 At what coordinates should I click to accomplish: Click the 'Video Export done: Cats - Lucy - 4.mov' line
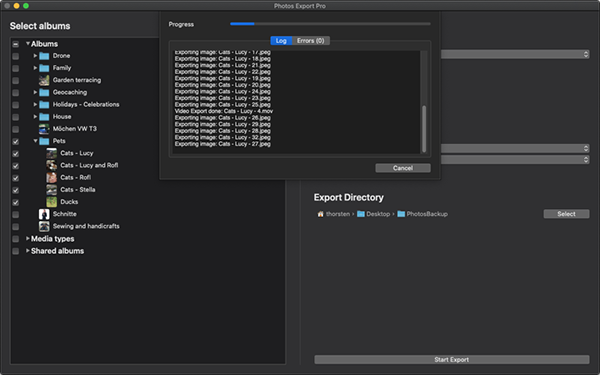tap(224, 111)
